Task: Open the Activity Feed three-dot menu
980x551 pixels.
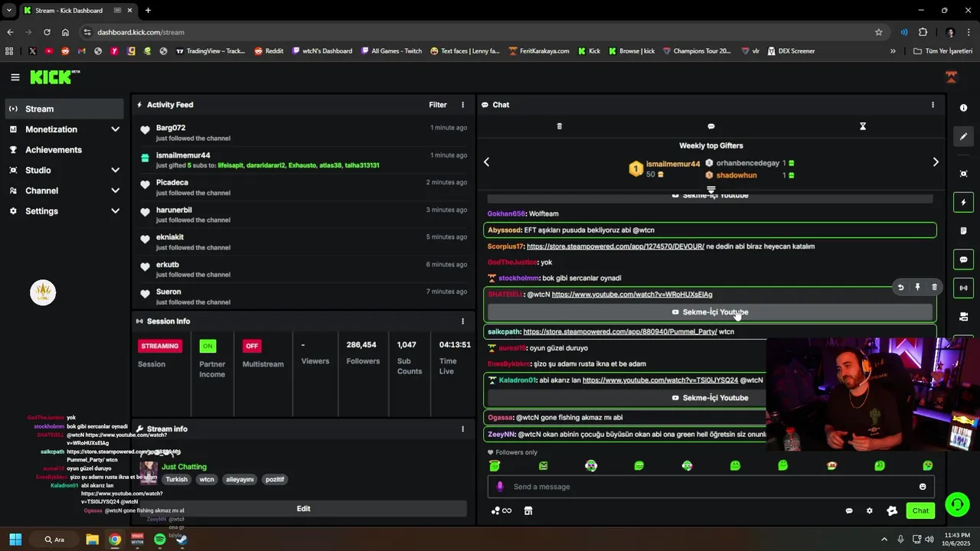Action: pos(462,105)
